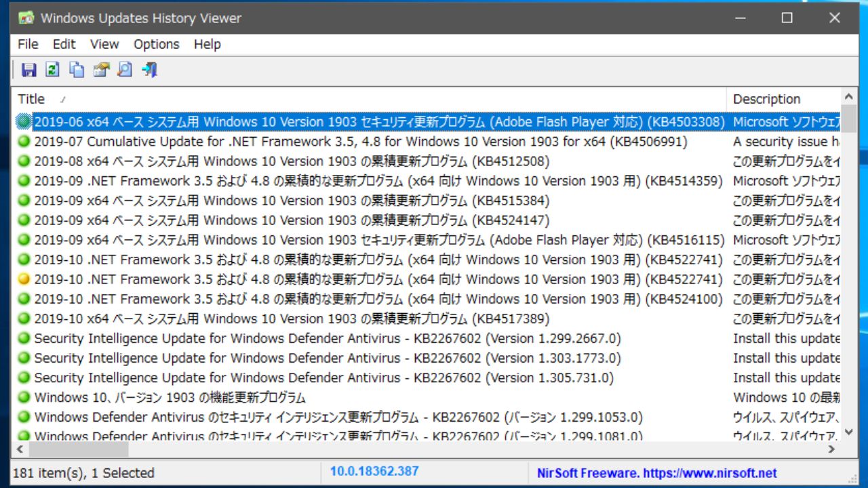Image resolution: width=868 pixels, height=488 pixels.
Task: Open the NirSoft website link in status bar
Action: (657, 473)
